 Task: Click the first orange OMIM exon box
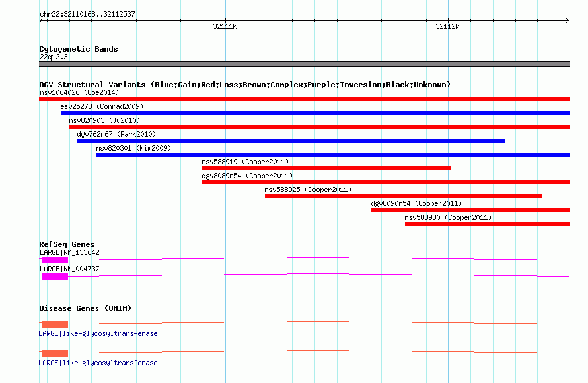pos(55,324)
